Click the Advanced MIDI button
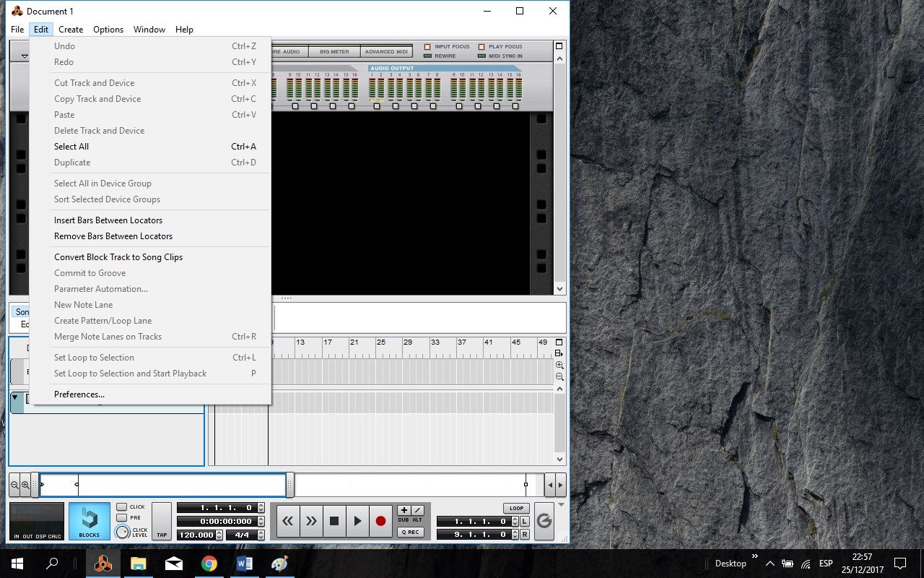The image size is (924, 578). tap(385, 52)
